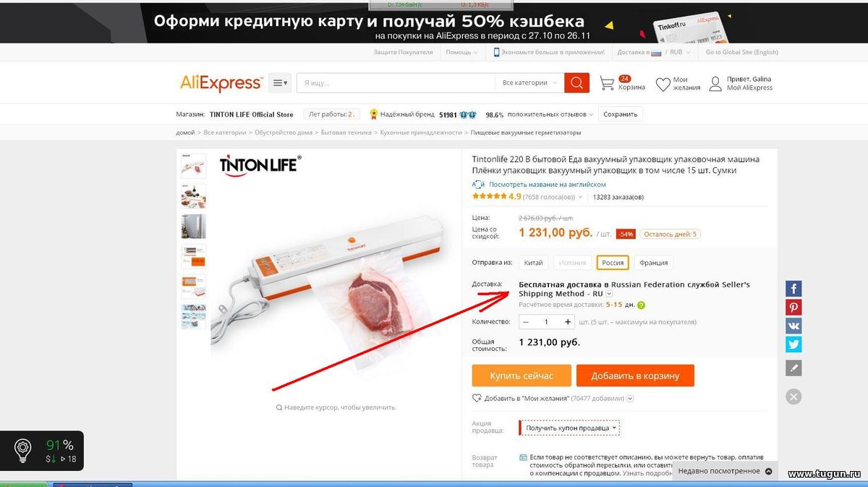Open the categories hamburger menu
The height and width of the screenshot is (487, 868).
pyautogui.click(x=280, y=83)
